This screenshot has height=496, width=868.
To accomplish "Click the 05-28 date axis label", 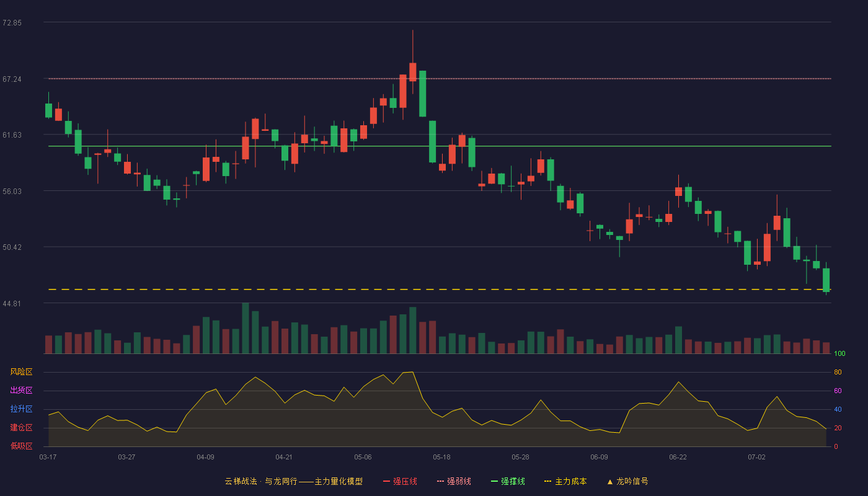I will click(520, 457).
